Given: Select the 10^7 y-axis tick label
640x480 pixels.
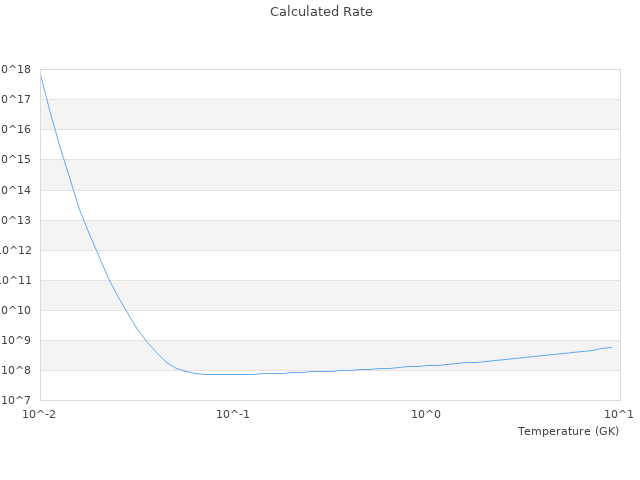Looking at the screenshot, I should (x=19, y=400).
